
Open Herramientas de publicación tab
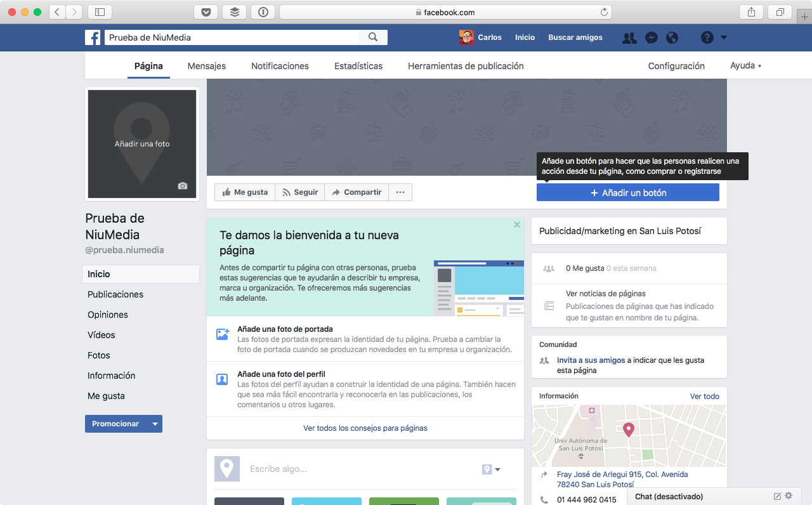pyautogui.click(x=466, y=66)
